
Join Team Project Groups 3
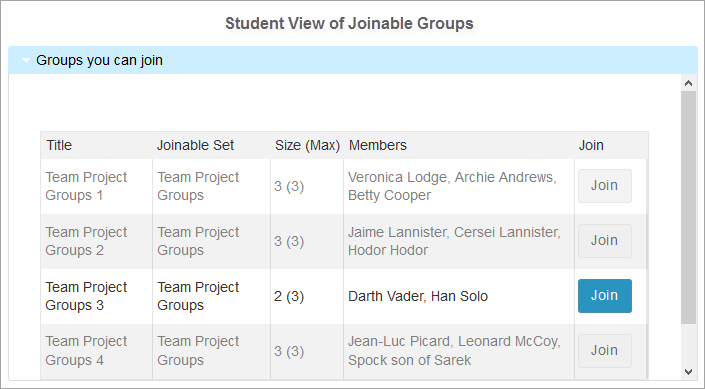[x=605, y=296]
